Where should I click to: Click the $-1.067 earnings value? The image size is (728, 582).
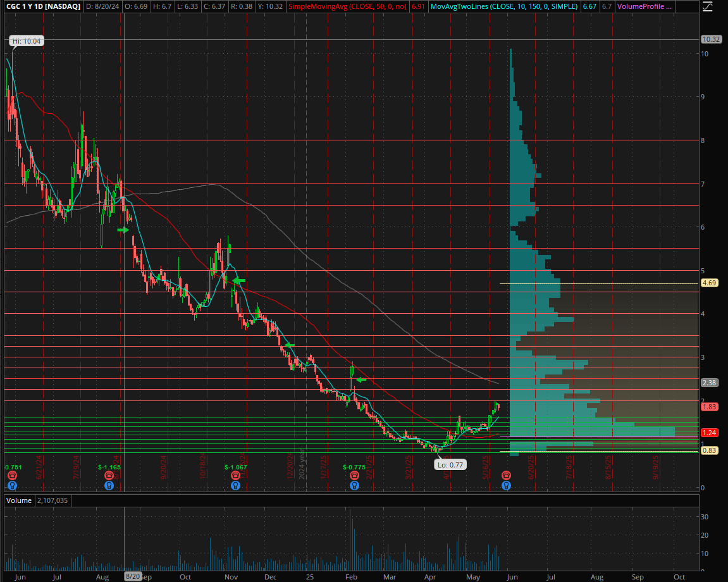tap(236, 467)
